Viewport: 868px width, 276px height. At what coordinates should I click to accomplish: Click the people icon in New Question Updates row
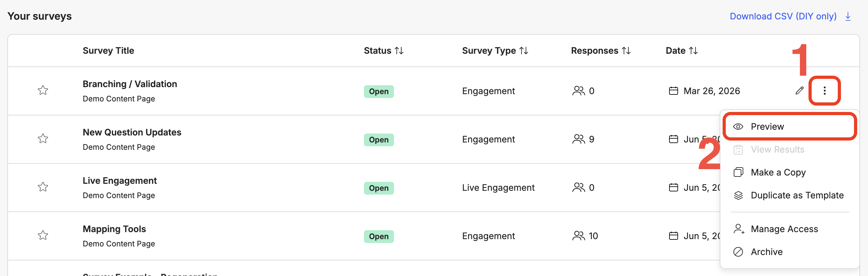tap(578, 139)
